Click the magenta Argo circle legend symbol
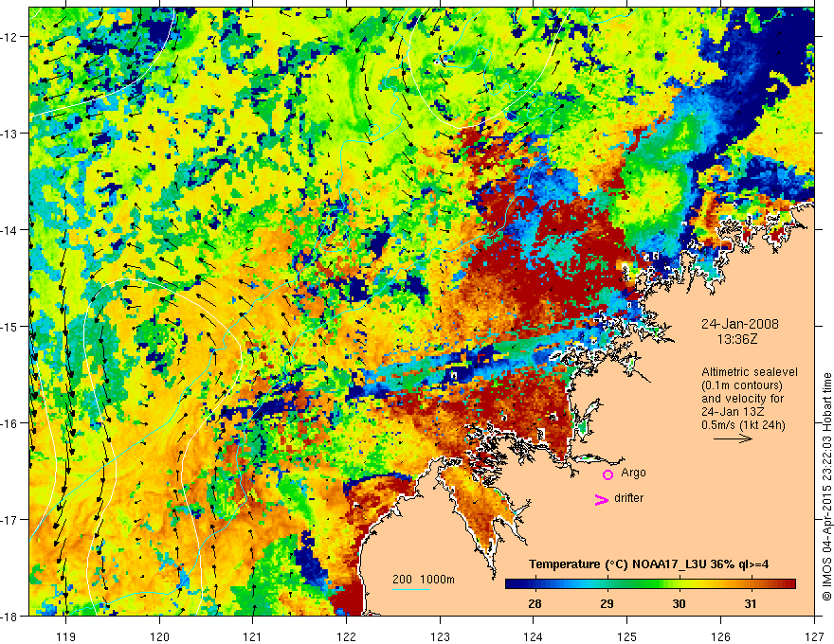This screenshot has width=834, height=644. (x=607, y=474)
